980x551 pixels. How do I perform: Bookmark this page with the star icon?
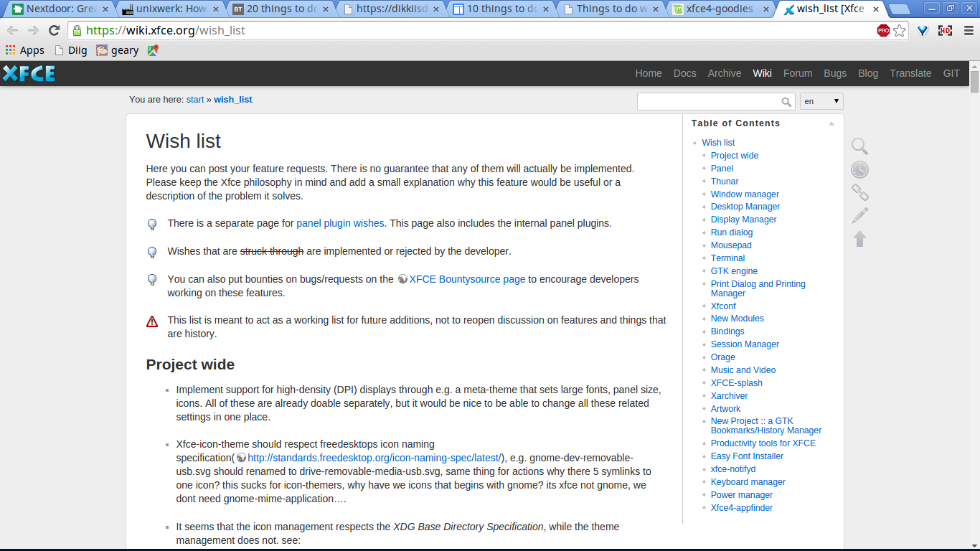click(900, 31)
